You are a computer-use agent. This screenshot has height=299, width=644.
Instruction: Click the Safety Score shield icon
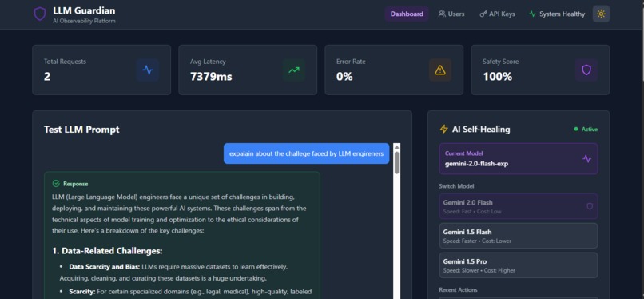586,70
